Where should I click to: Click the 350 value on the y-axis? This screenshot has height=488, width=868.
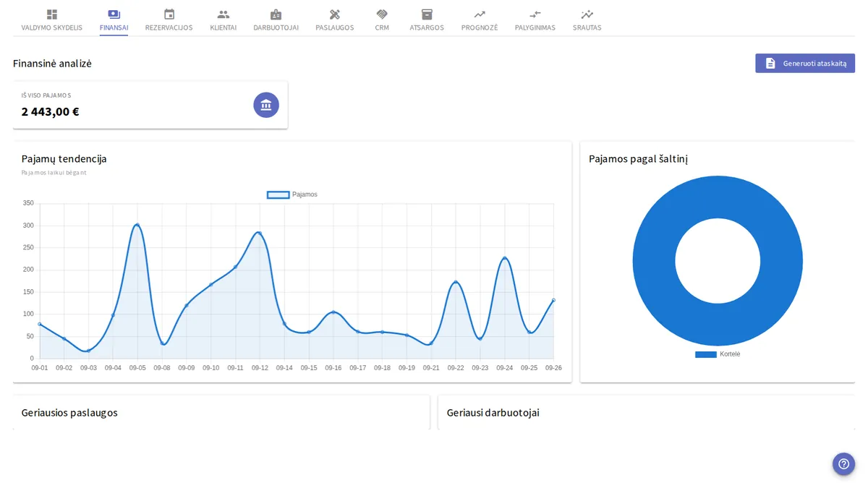[x=28, y=203]
